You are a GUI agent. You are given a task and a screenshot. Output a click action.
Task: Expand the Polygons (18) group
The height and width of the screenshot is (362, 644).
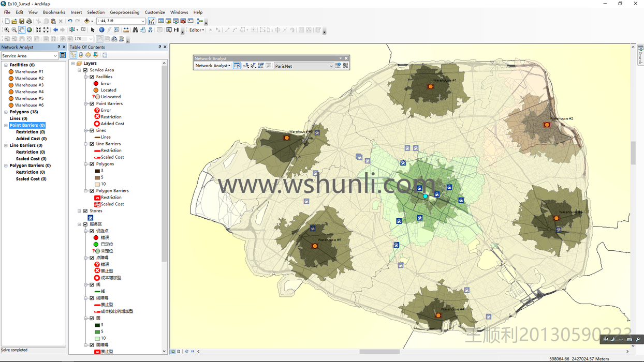tap(6, 112)
